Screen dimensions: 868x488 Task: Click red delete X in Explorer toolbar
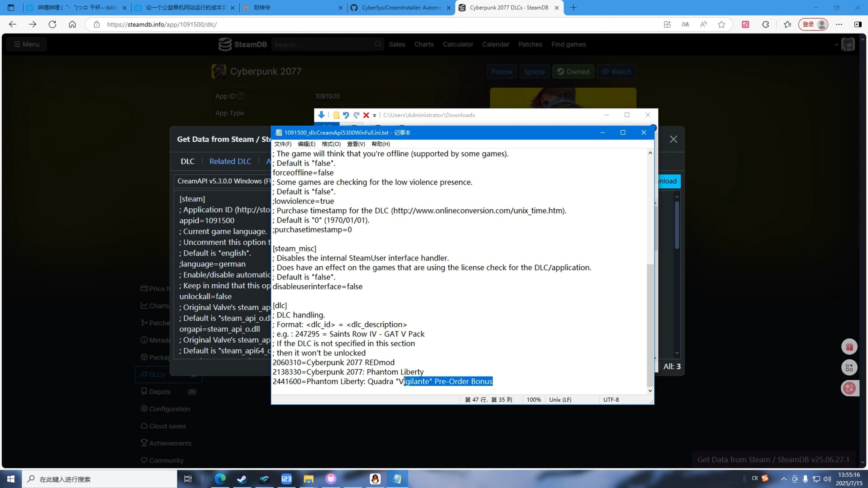click(x=366, y=115)
